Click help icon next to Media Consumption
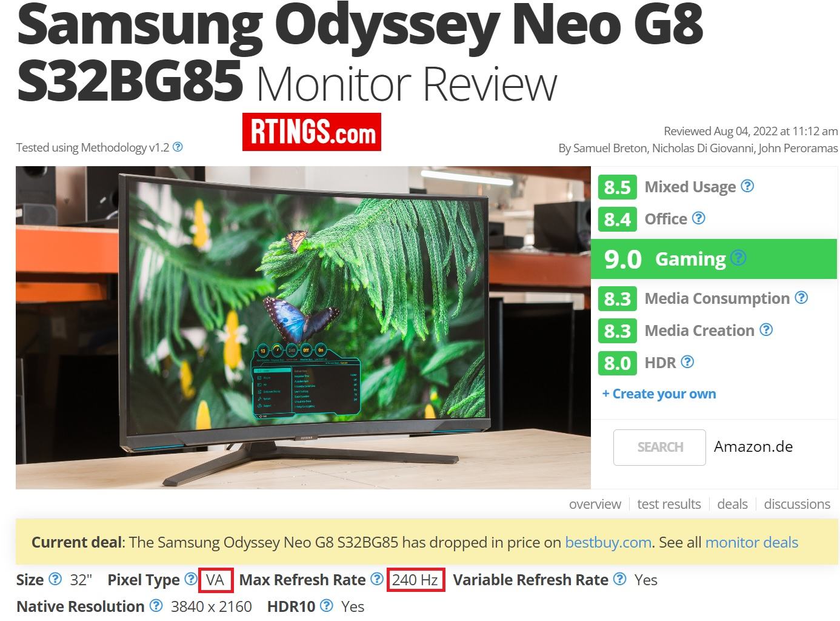Viewport: 840px width, 621px height. [x=801, y=298]
